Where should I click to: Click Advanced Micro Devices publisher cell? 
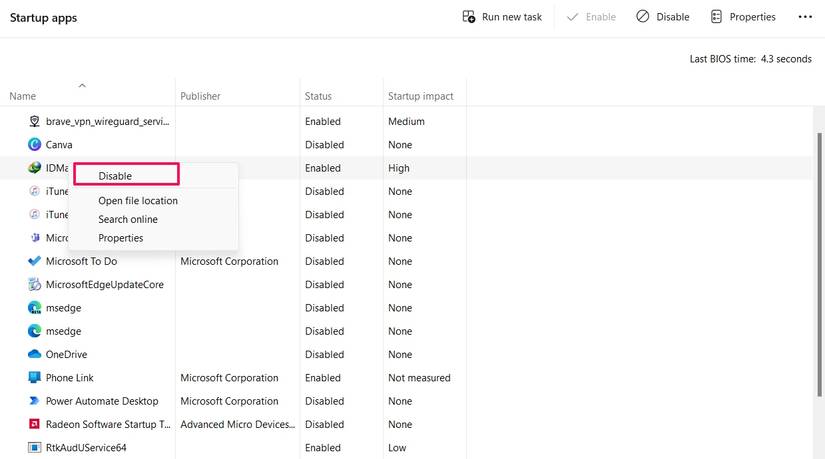237,424
